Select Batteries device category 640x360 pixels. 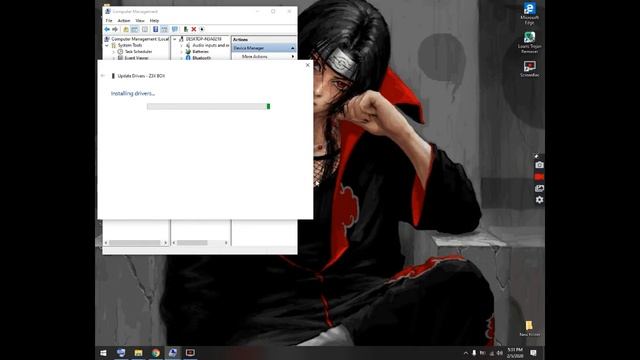(200, 52)
